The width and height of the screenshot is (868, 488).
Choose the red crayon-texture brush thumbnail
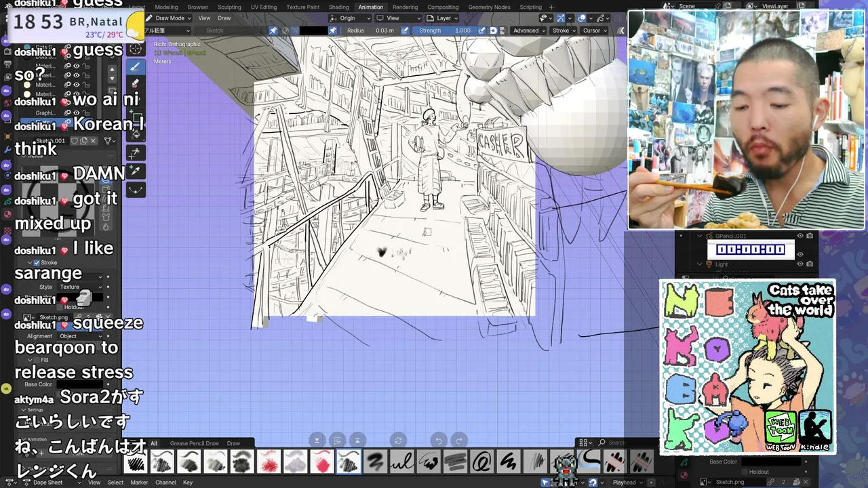click(x=269, y=462)
